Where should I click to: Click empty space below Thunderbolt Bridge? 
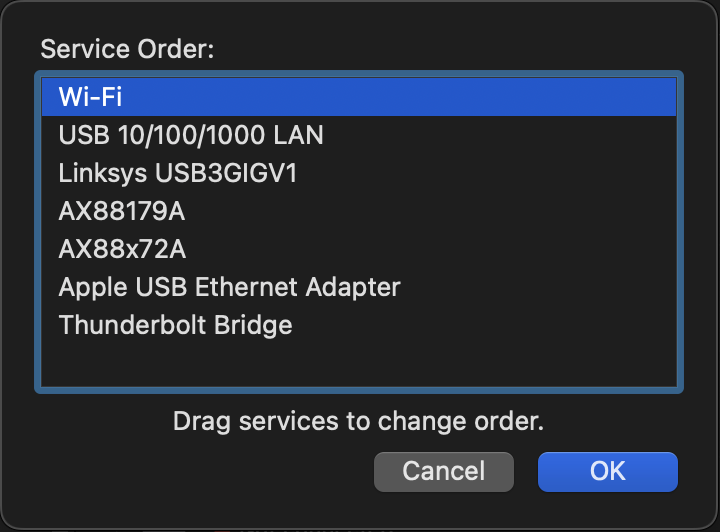click(x=358, y=363)
